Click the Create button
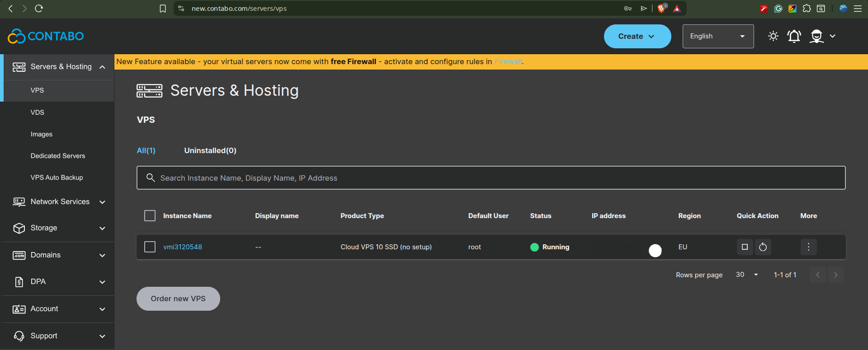This screenshot has width=868, height=350. tap(637, 36)
